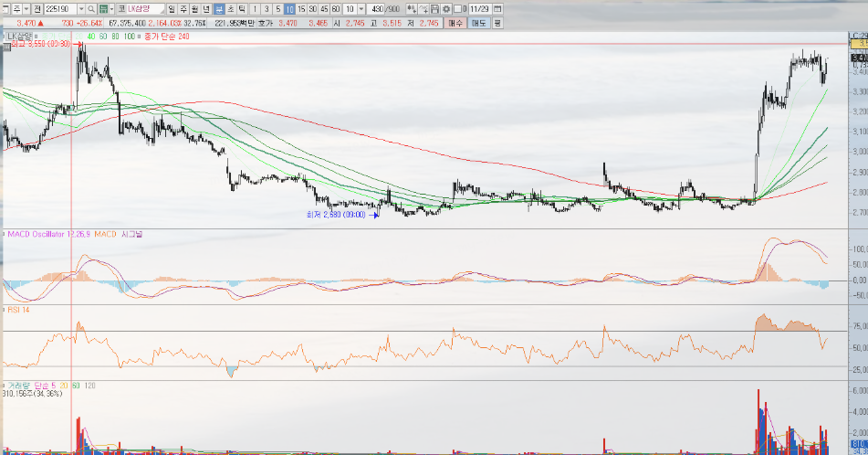Click the save chart floppy icon
The height and width of the screenshot is (455, 868).
pos(435,9)
